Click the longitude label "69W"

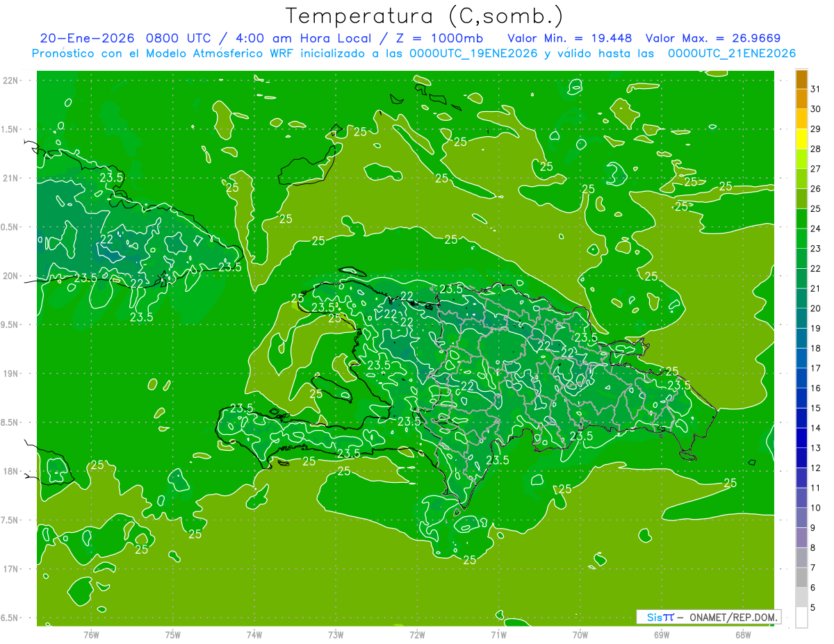(662, 636)
